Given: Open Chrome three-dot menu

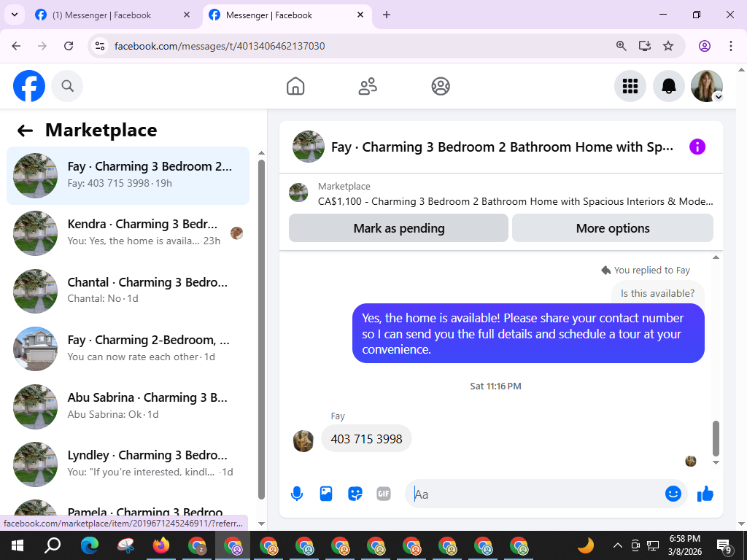Looking at the screenshot, I should click(730, 46).
